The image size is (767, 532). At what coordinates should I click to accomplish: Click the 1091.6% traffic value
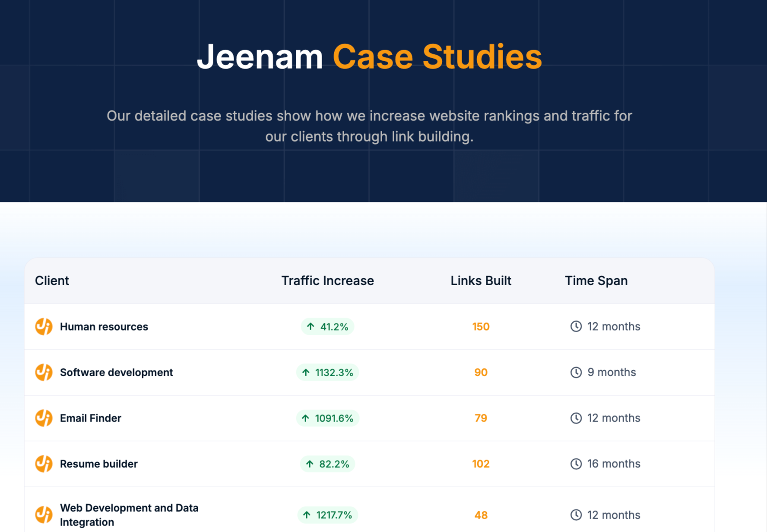click(x=334, y=418)
